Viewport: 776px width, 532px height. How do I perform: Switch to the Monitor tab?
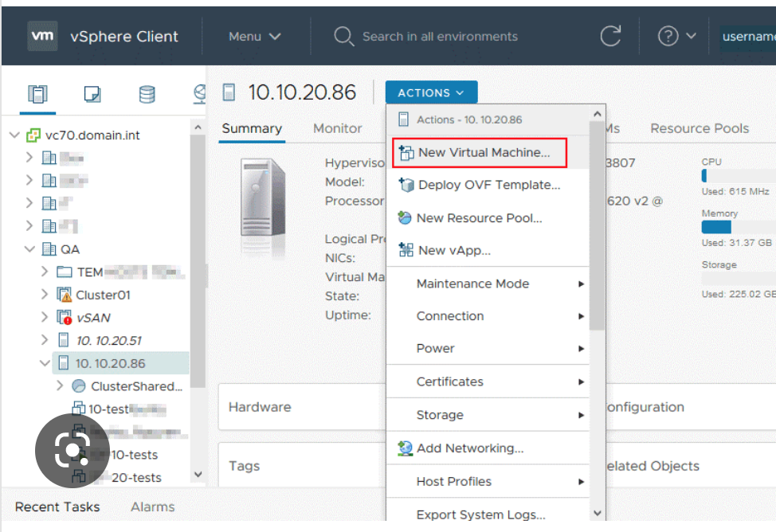coord(338,129)
